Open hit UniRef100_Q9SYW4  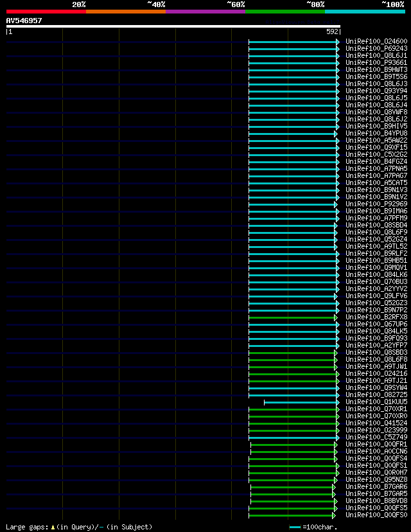pos(376,388)
